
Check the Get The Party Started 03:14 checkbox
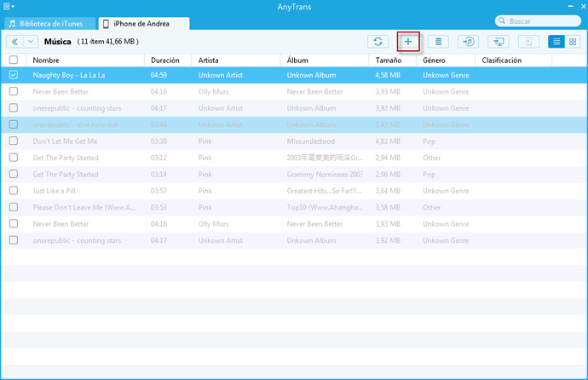pos(14,175)
